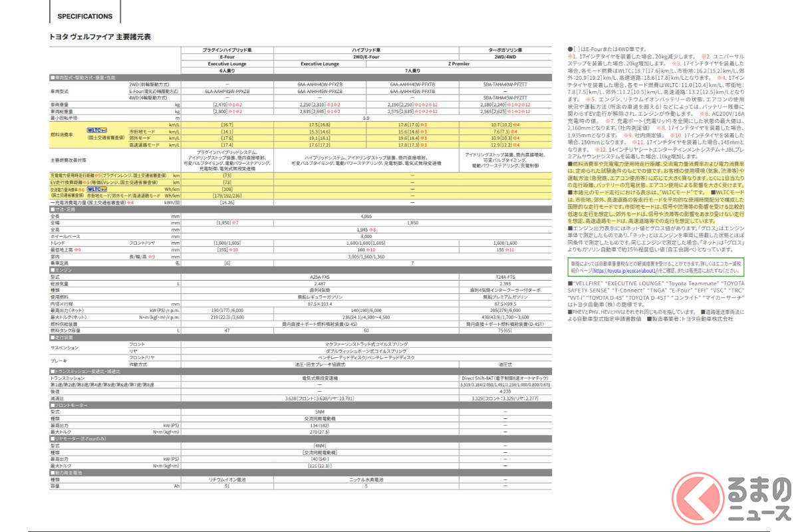Click the リチウムイオン電池 battery type cell
Screen dimensions: 798x532
tap(227, 479)
